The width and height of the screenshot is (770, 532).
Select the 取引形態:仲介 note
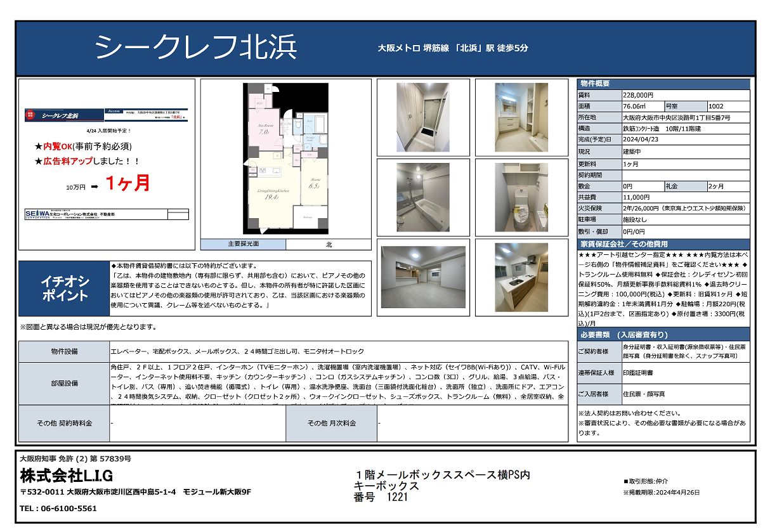point(646,482)
